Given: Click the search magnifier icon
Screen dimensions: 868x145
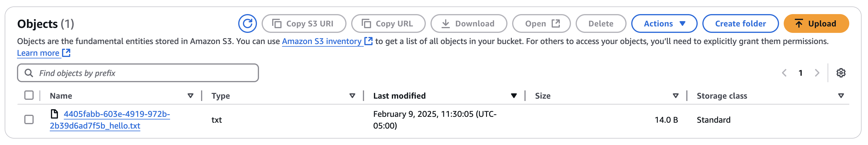Looking at the screenshot, I should (x=29, y=73).
